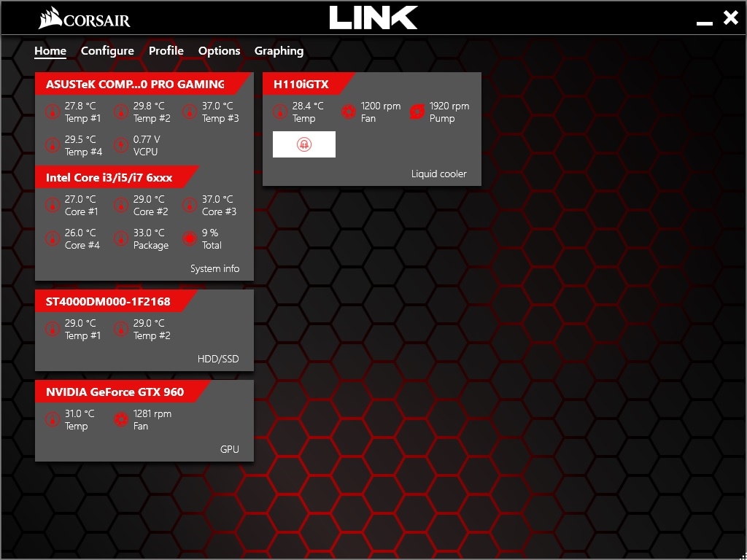Image resolution: width=747 pixels, height=560 pixels.
Task: Click the HDD Temp #2 thermometer icon
Action: 121,329
